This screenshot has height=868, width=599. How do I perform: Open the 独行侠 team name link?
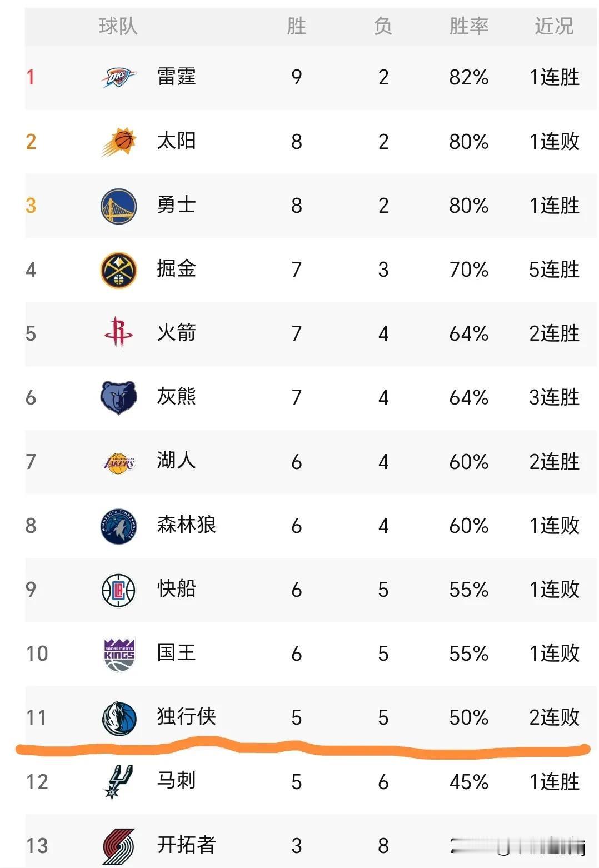pos(186,717)
